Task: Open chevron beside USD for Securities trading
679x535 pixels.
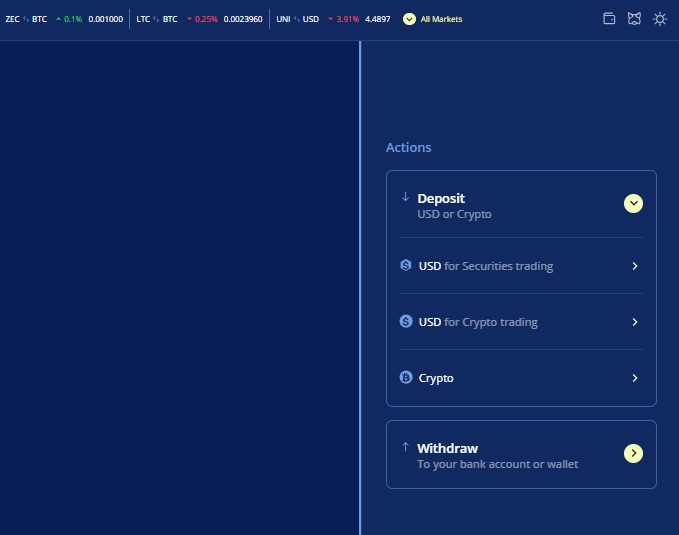Action: click(635, 266)
